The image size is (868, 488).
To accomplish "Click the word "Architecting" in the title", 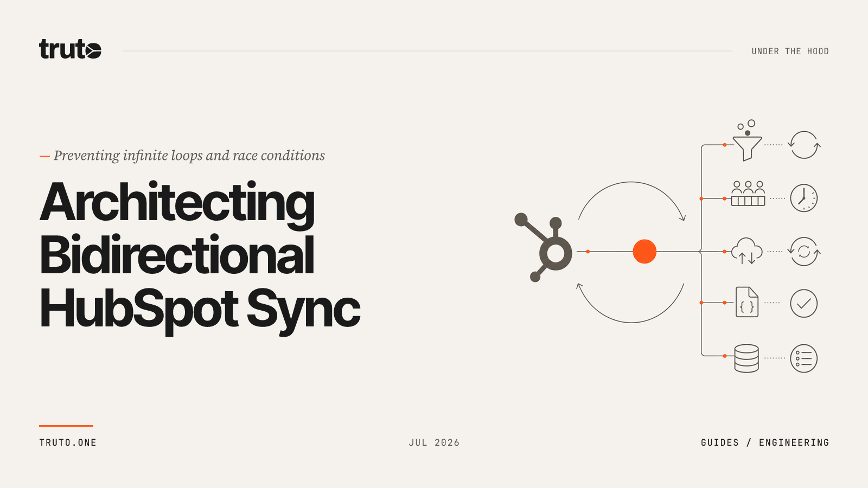I will point(177,204).
